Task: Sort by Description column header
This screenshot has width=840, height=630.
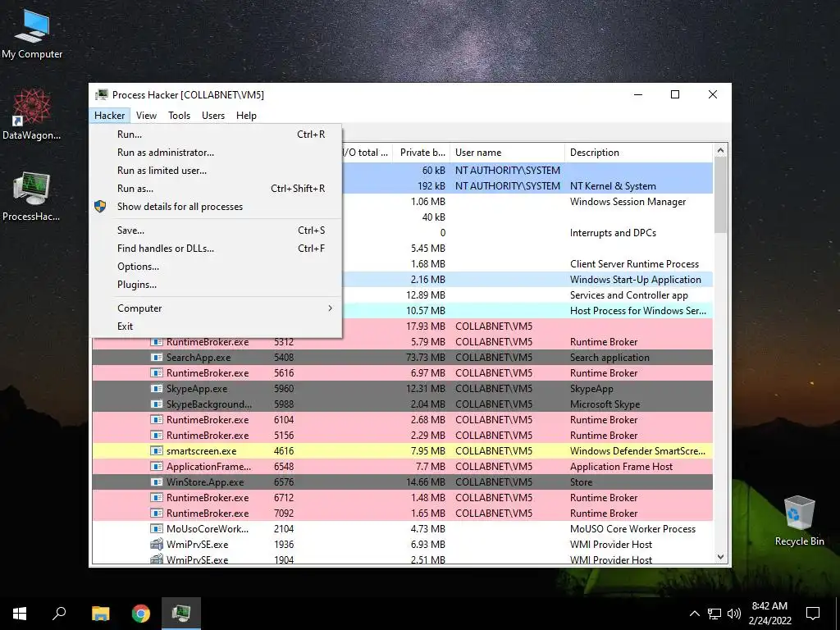Action: pyautogui.click(x=639, y=153)
